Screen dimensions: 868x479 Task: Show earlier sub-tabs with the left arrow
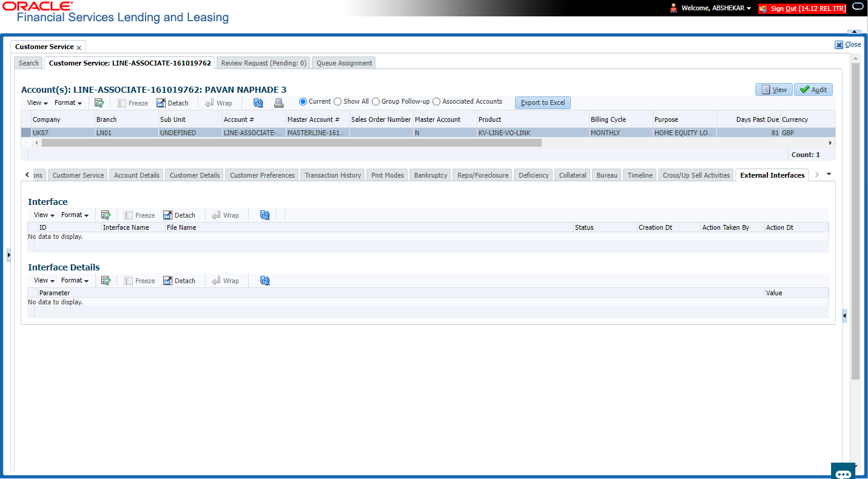pos(27,175)
